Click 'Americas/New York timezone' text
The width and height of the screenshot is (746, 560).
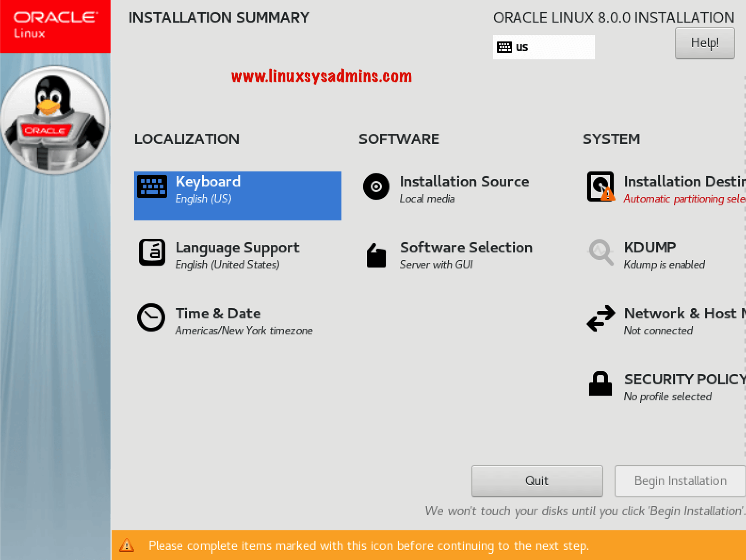tap(244, 331)
